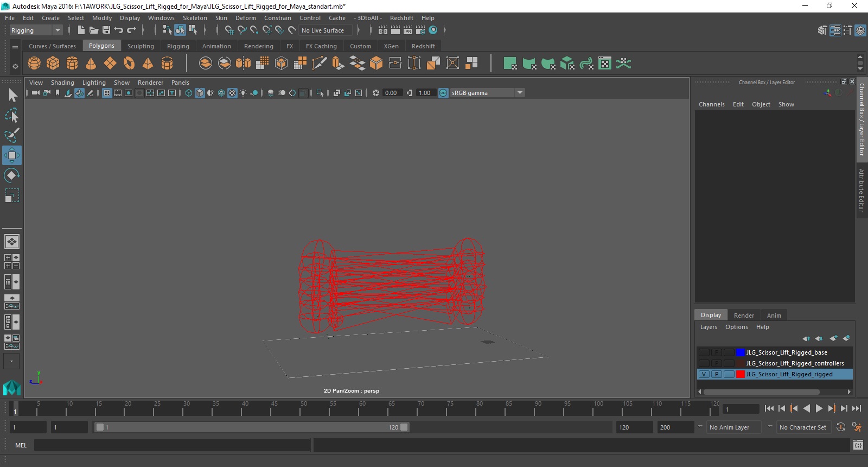This screenshot has width=868, height=467.
Task: Click the No Live Surface field
Action: click(327, 30)
